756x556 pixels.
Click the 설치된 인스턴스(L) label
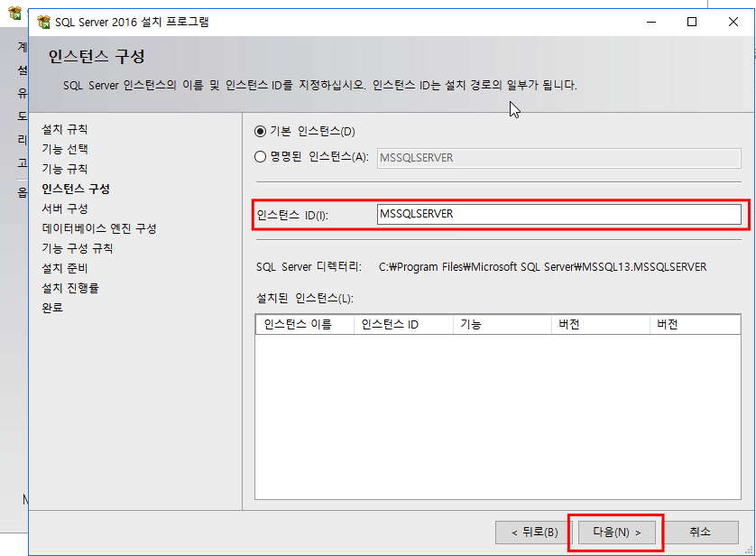(305, 299)
